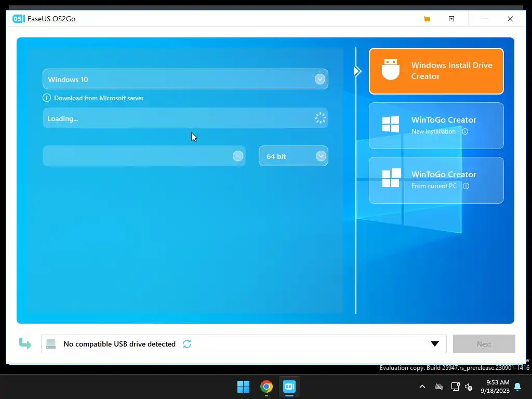Expand the Windows 10 version dropdown
This screenshot has height=399, width=532.
pos(320,79)
